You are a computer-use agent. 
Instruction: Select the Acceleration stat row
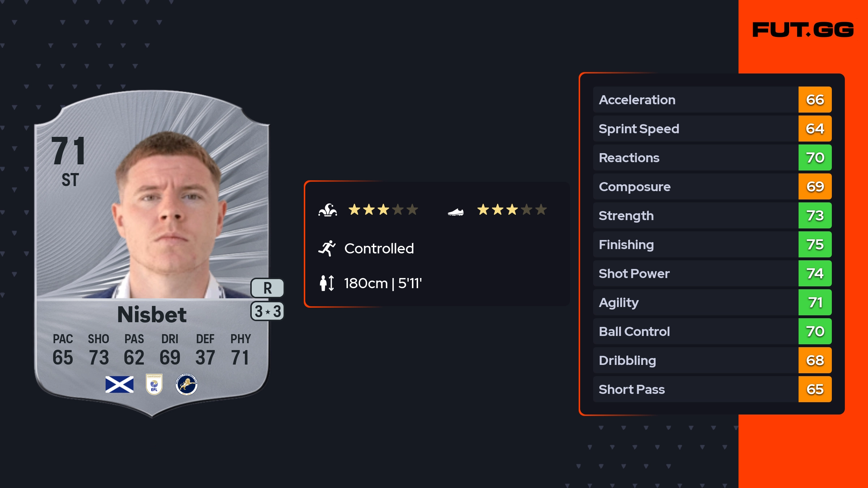pyautogui.click(x=694, y=100)
